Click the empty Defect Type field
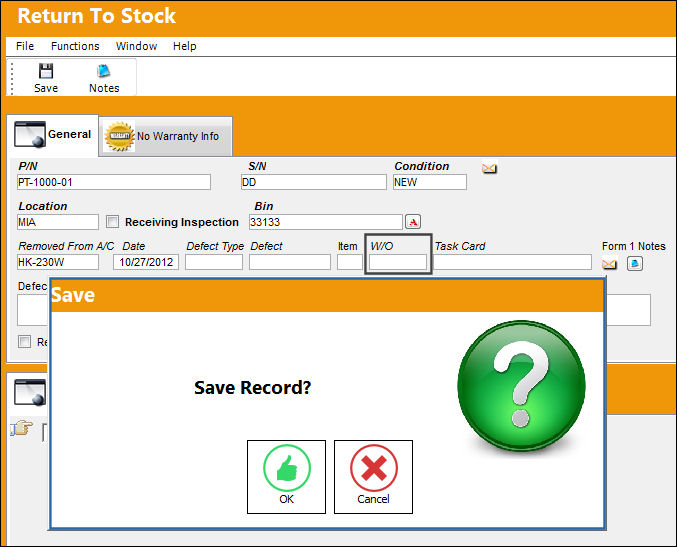Viewport: 677px width, 547px height. (x=214, y=262)
